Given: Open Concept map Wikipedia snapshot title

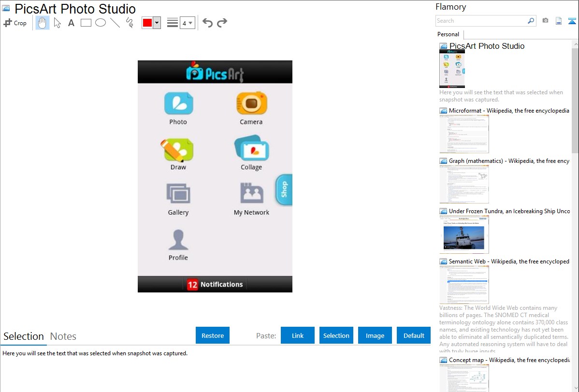Looking at the screenshot, I should (x=509, y=360).
